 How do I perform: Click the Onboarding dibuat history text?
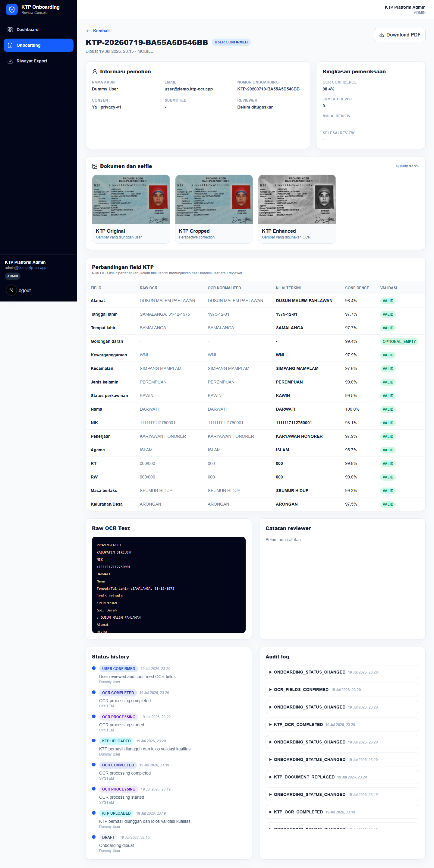pyautogui.click(x=116, y=845)
